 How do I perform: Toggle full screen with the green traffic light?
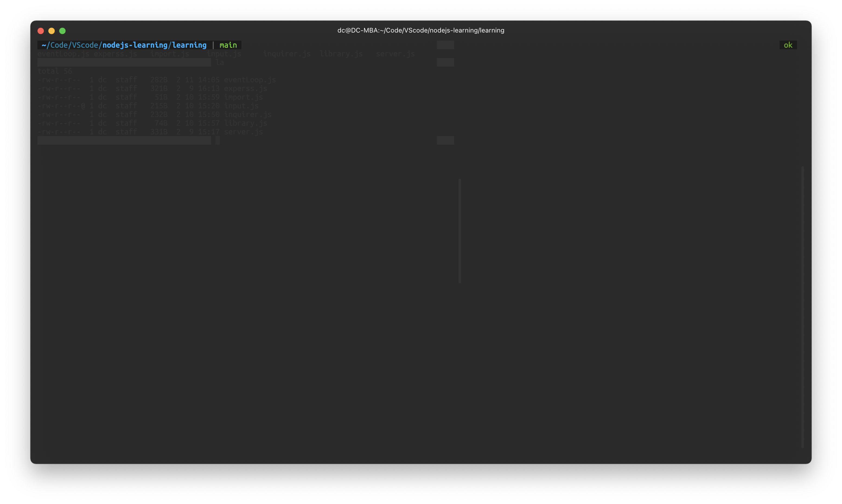click(63, 31)
